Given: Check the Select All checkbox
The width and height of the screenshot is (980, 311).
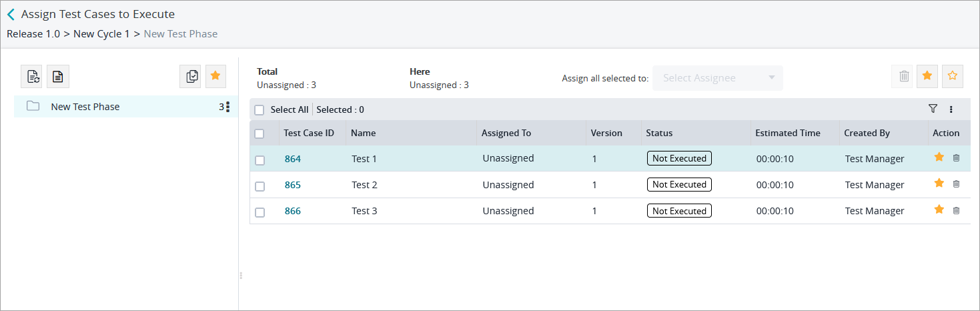Looking at the screenshot, I should point(260,110).
